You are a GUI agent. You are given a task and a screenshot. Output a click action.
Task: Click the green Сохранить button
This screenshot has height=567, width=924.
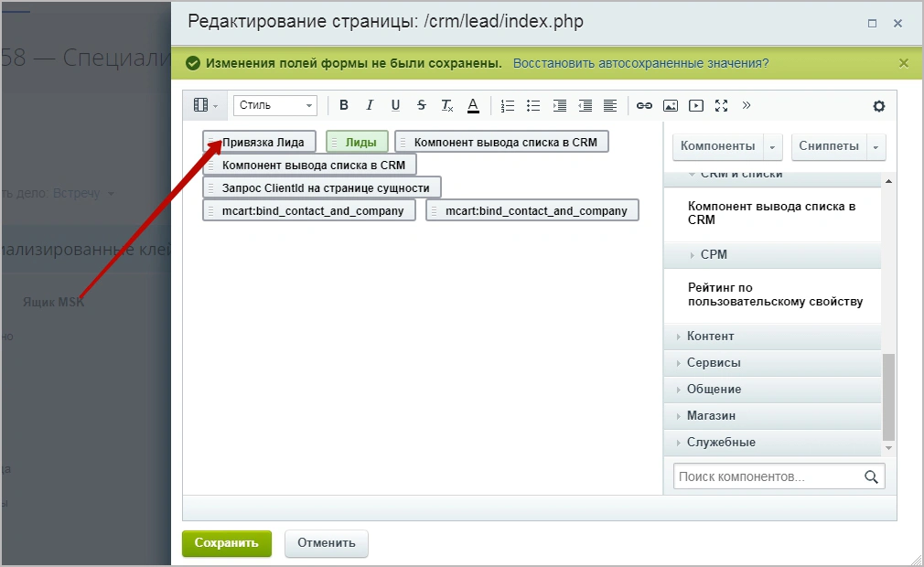pos(227,543)
